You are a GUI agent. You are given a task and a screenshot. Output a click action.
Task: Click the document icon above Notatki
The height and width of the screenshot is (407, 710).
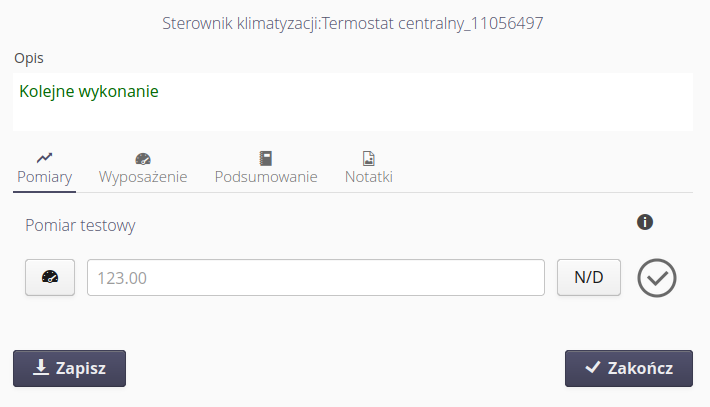pos(368,158)
